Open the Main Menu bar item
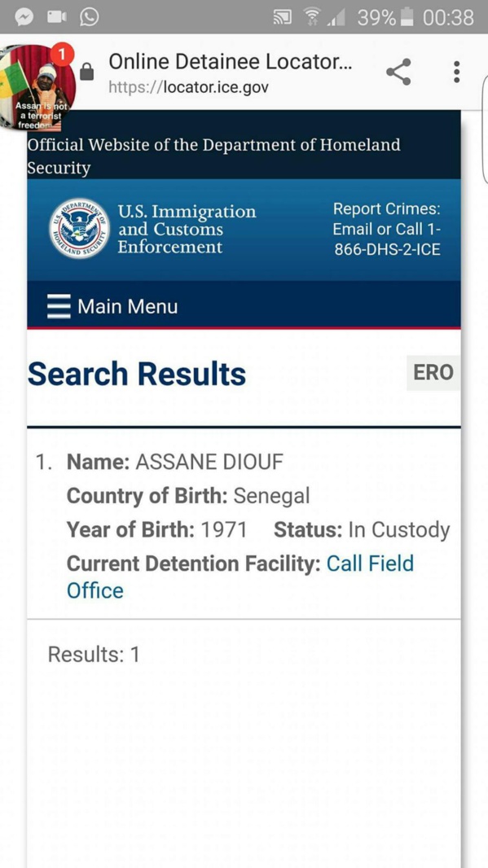Screen dimensions: 488x868 [127, 306]
